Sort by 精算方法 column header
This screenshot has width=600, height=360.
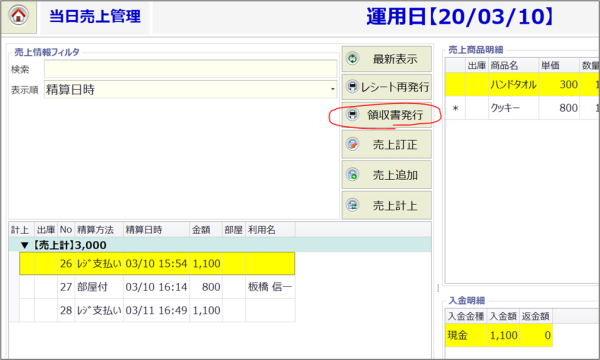99,230
